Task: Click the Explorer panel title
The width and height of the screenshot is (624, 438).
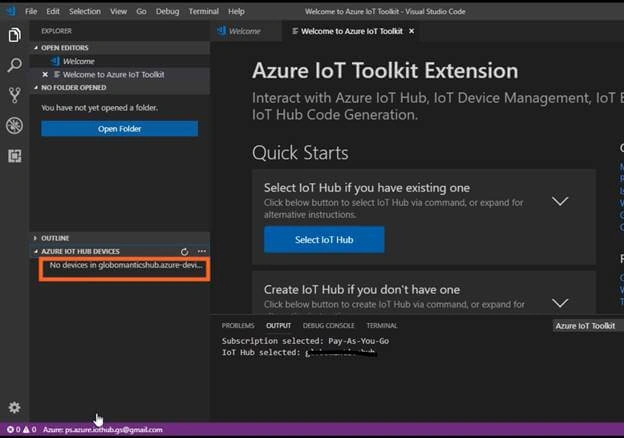Action: tap(57, 31)
